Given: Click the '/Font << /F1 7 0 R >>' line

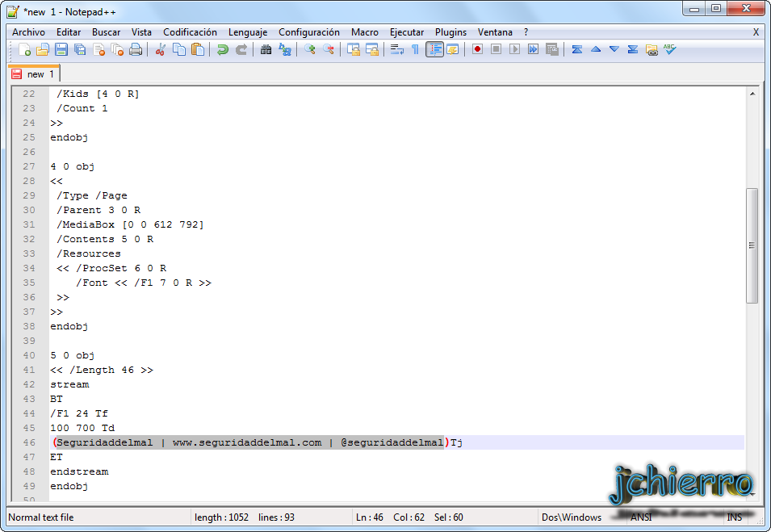Looking at the screenshot, I should point(144,283).
